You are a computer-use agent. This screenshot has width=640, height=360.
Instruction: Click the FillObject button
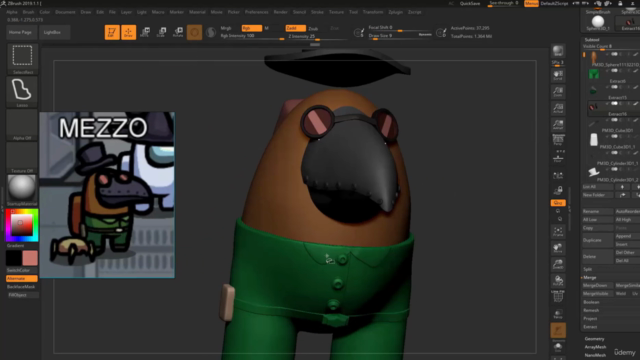coord(22,295)
